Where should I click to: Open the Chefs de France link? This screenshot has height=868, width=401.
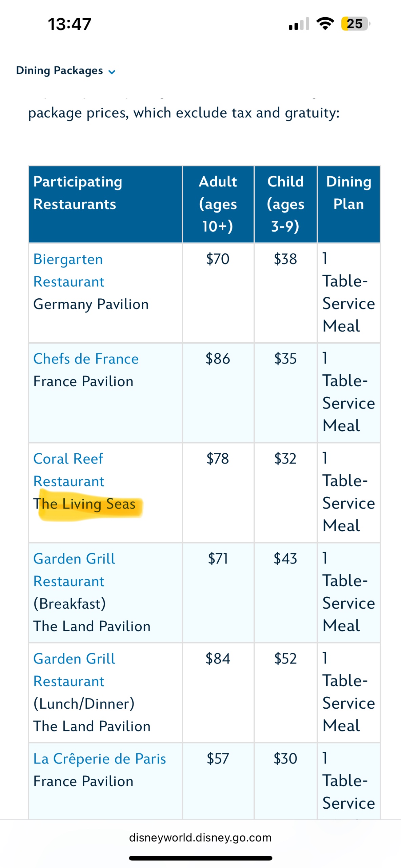click(86, 359)
